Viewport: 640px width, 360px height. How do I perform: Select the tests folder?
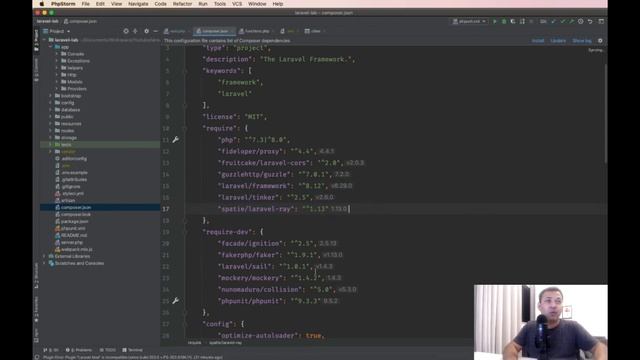click(x=65, y=144)
